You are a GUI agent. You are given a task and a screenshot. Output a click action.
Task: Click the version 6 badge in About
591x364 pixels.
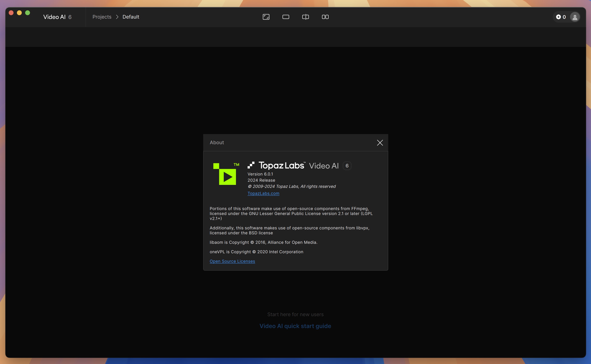[x=347, y=166]
